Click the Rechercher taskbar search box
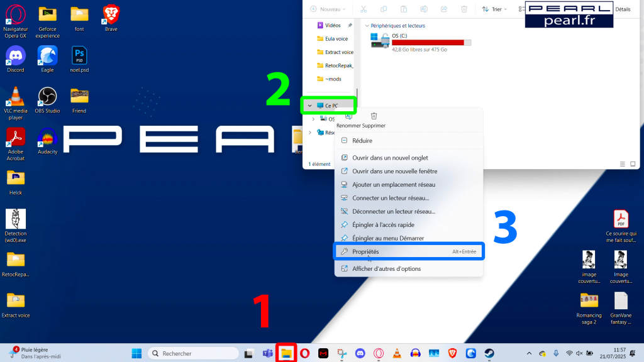The image size is (644, 362). (x=194, y=353)
